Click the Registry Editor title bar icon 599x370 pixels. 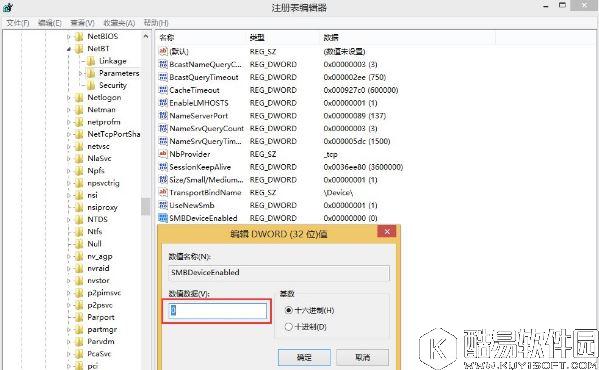coord(8,7)
